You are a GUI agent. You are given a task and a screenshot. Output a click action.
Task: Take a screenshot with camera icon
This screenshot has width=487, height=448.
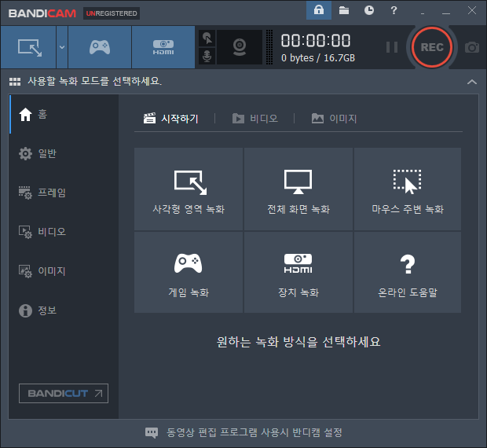(x=472, y=47)
